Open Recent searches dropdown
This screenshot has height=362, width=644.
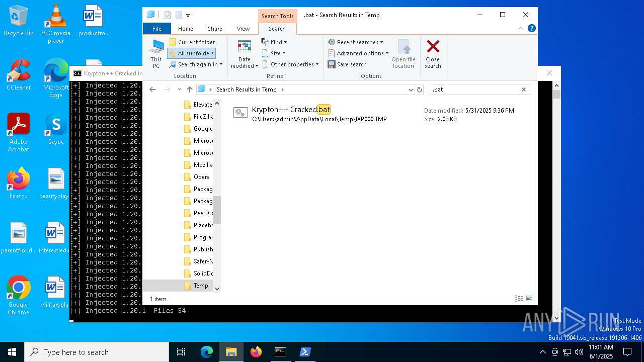pos(355,42)
